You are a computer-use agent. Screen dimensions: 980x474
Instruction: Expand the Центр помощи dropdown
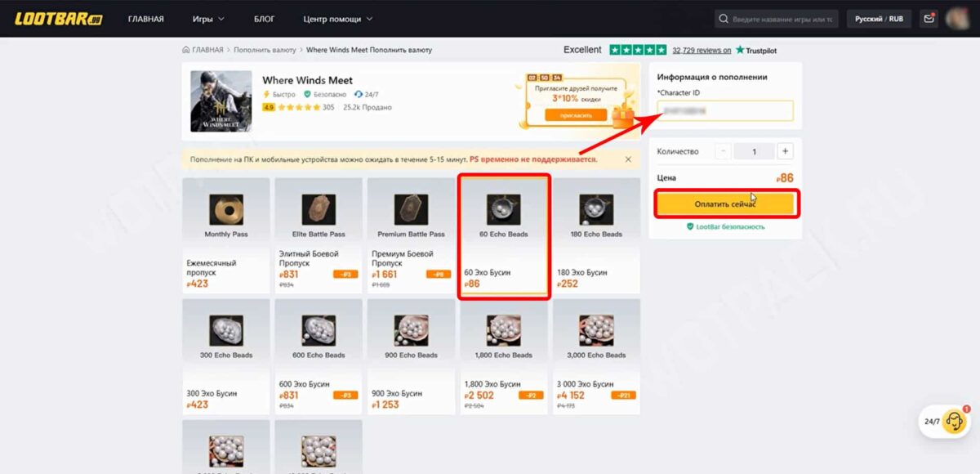pos(337,19)
